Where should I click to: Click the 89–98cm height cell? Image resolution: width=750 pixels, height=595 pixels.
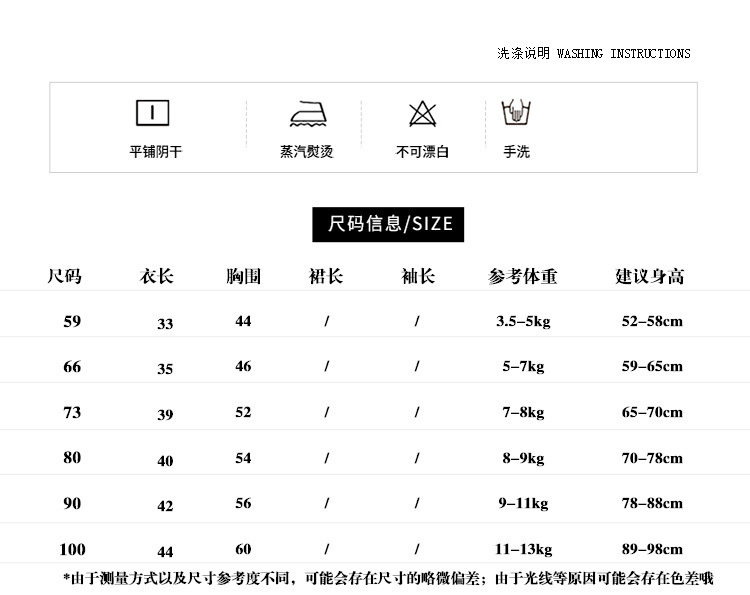pos(652,549)
